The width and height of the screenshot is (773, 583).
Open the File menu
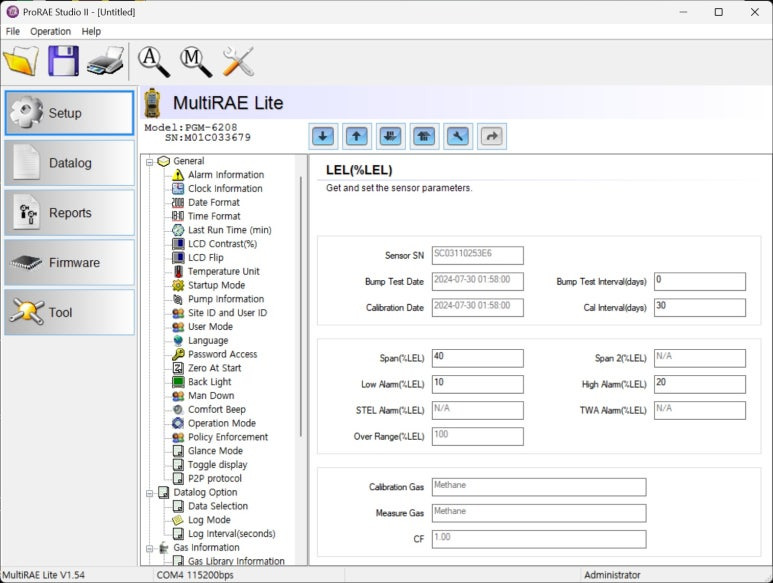(13, 32)
